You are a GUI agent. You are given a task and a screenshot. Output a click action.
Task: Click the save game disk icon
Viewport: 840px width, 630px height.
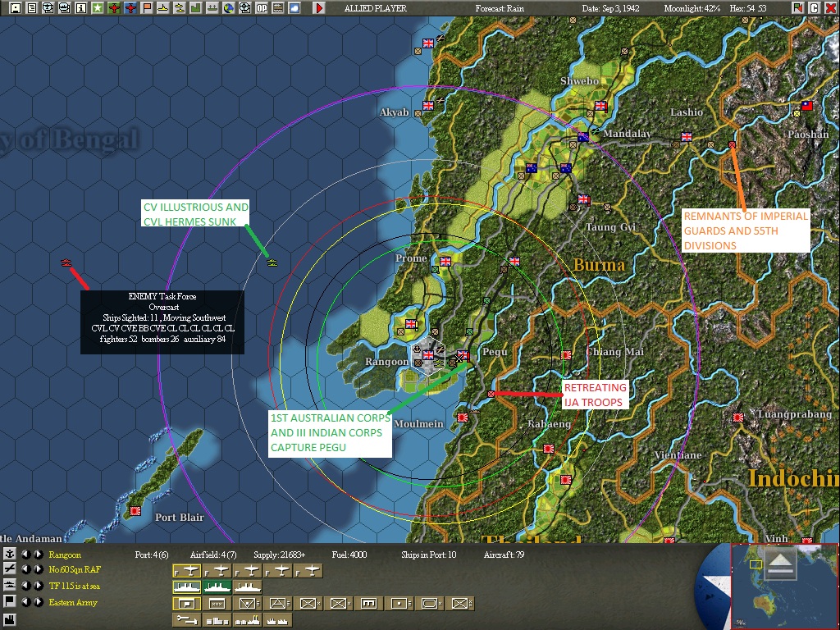pos(16,8)
